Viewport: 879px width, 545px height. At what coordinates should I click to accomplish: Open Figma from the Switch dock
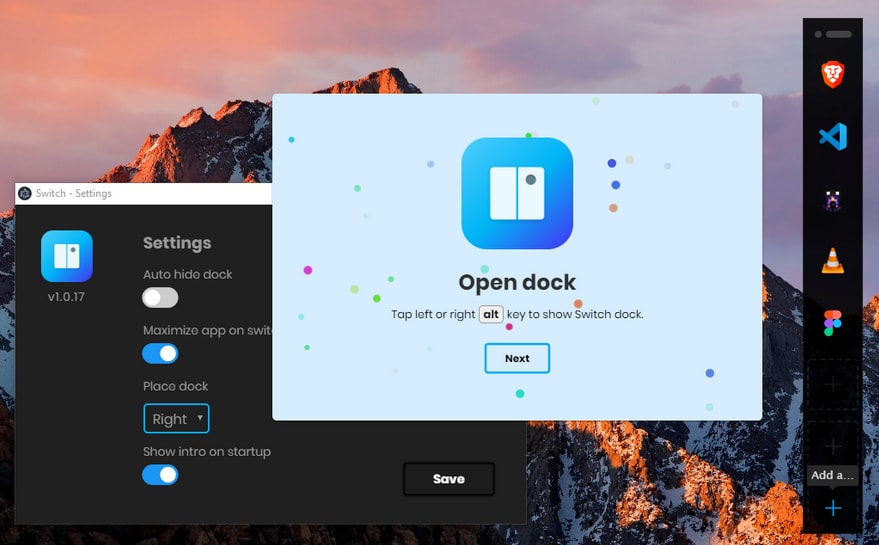832,323
